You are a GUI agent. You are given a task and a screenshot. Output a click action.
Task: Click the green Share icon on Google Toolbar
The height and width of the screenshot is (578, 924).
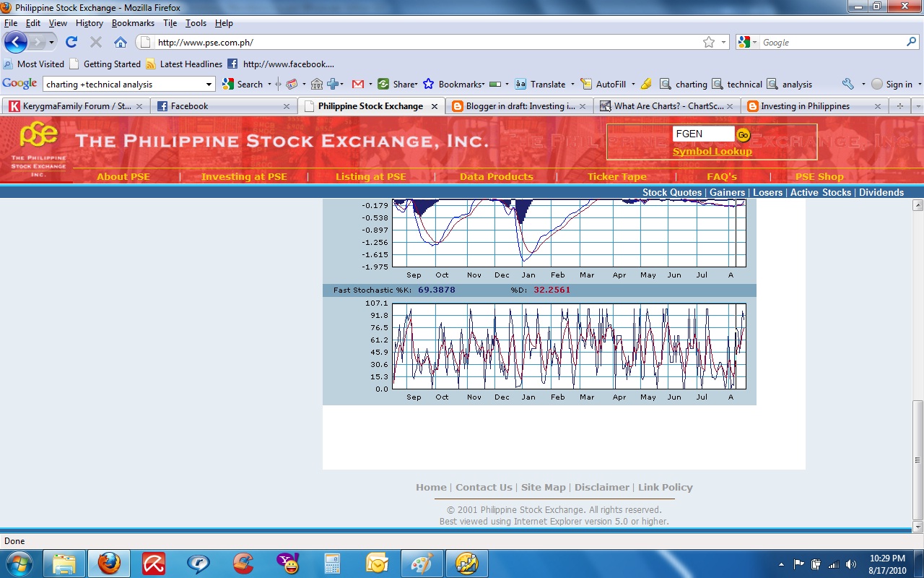point(384,84)
